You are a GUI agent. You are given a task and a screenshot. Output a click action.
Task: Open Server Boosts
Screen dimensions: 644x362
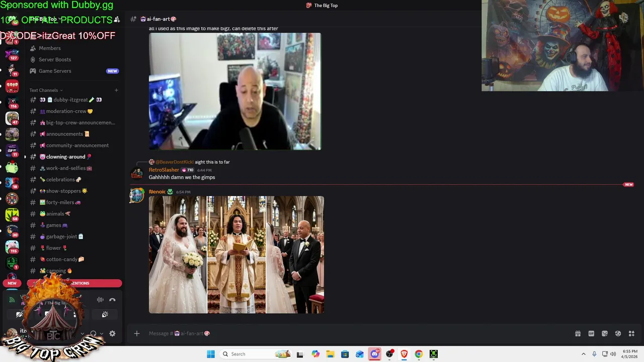74,59
